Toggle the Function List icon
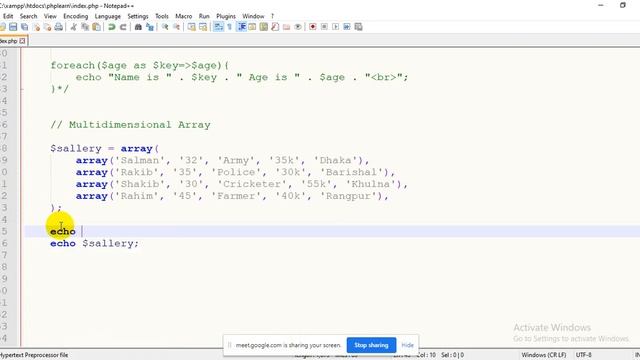This screenshot has height=360, width=640. click(275, 27)
